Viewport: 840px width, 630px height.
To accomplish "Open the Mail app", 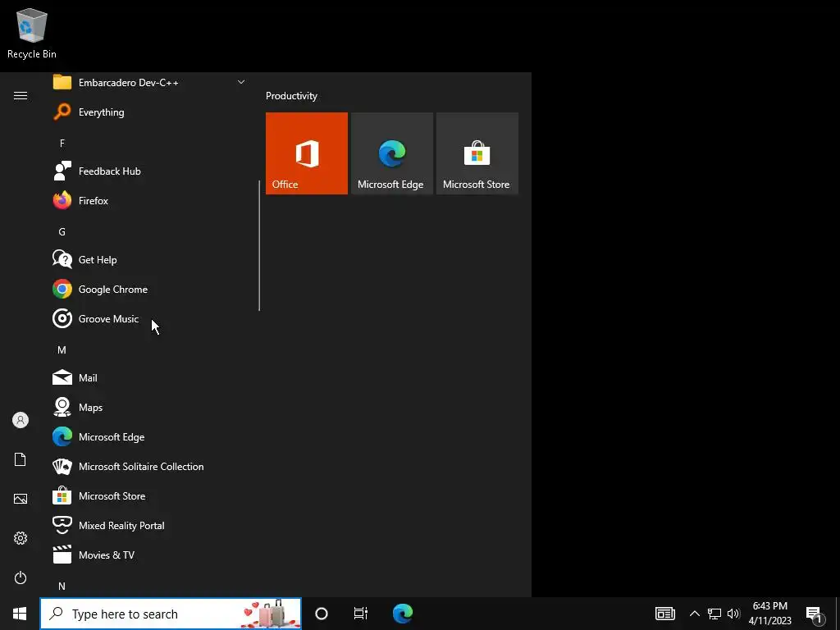I will [x=148, y=377].
